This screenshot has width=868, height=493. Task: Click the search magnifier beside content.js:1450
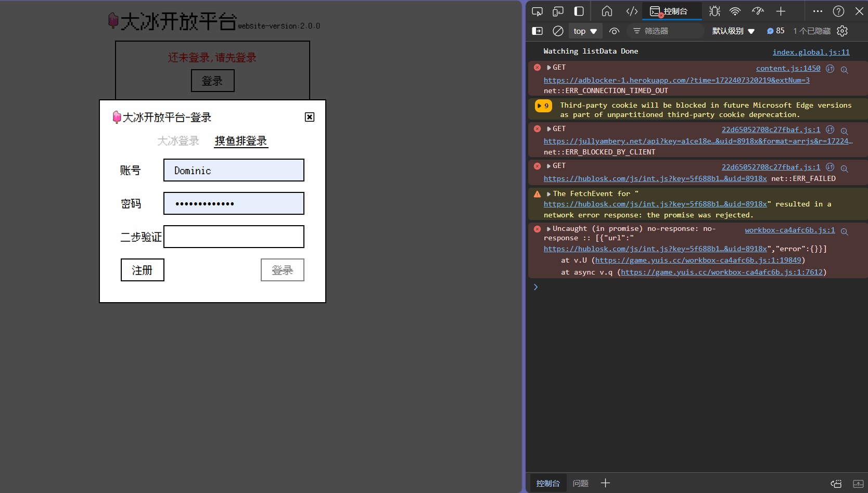(845, 69)
